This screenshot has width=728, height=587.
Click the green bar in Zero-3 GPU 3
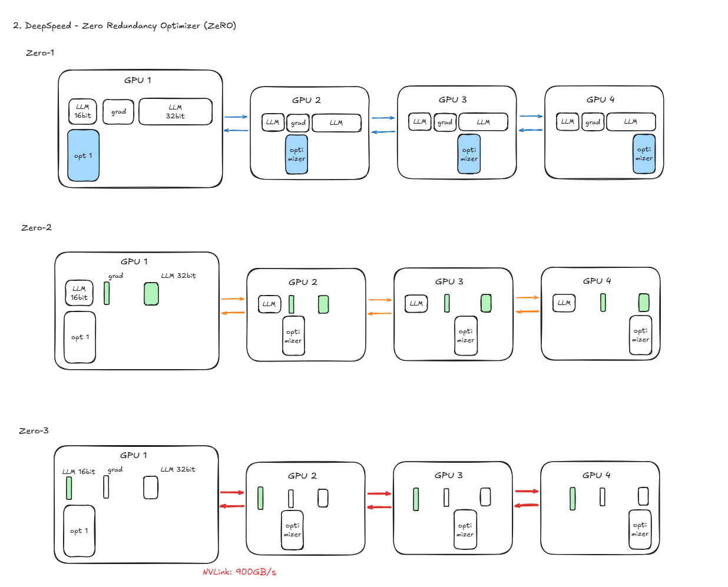(416, 499)
